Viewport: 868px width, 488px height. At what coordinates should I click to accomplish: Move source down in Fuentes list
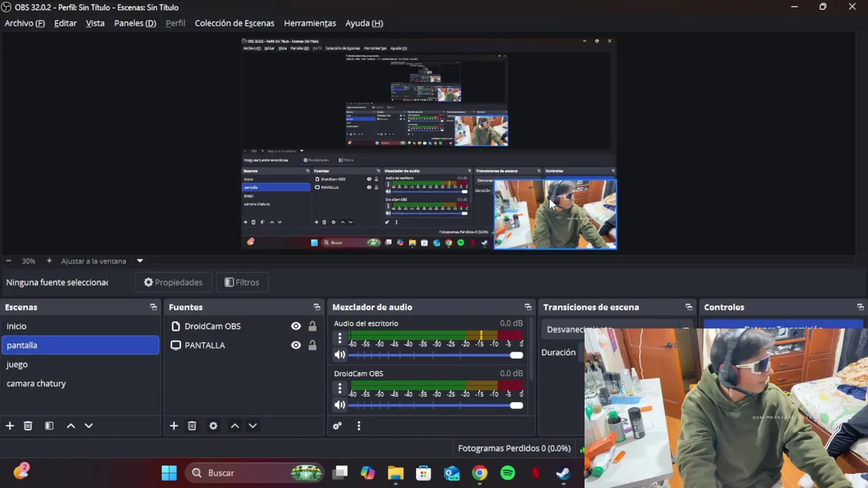pos(252,426)
